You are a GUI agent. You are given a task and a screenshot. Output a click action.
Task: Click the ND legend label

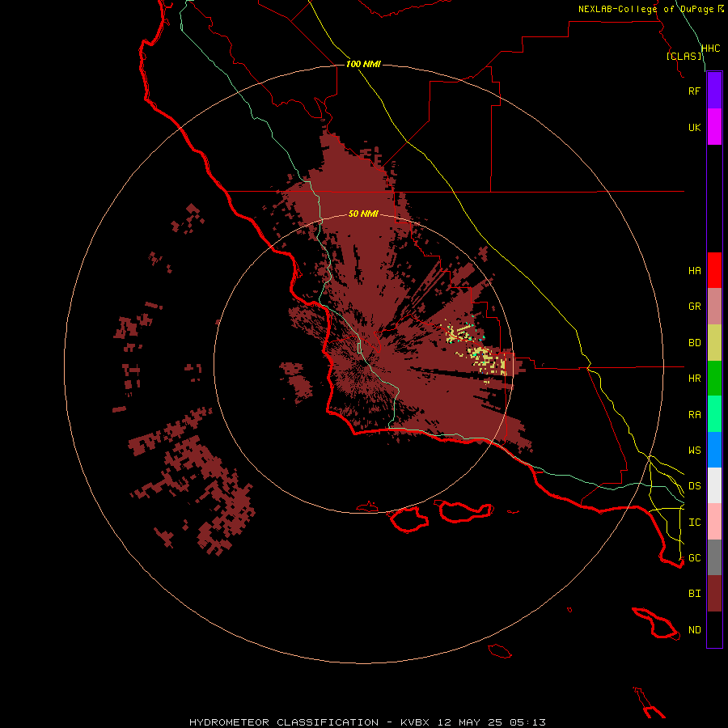point(694,630)
